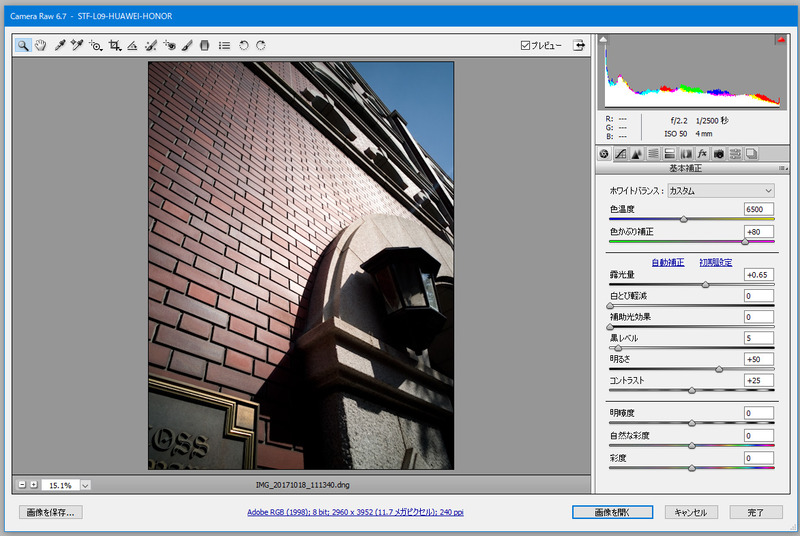The width and height of the screenshot is (800, 536).
Task: Click the 露光量 slider handle
Action: pos(705,285)
